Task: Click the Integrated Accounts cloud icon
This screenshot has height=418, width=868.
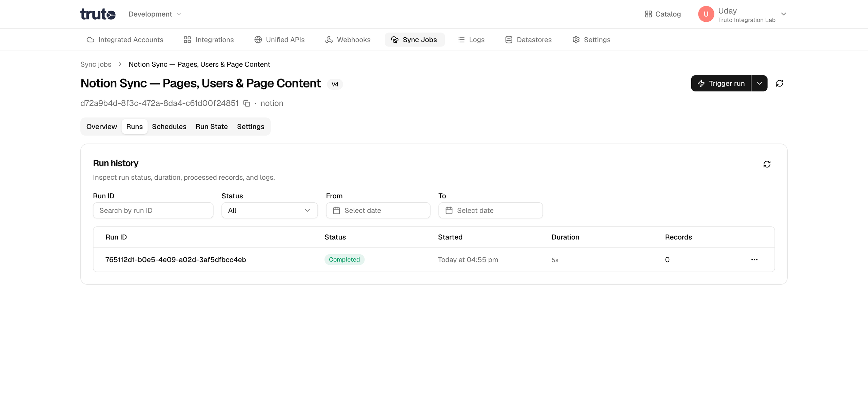Action: click(90, 40)
